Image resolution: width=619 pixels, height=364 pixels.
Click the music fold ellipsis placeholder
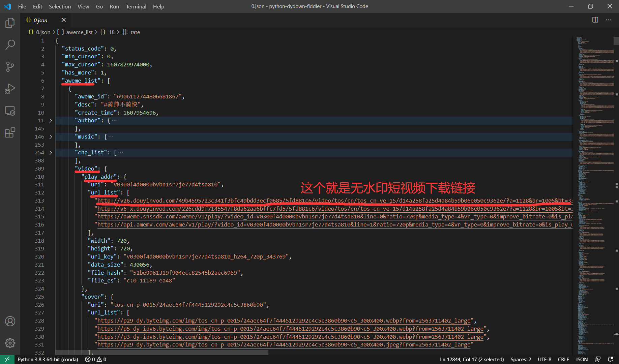click(x=111, y=137)
